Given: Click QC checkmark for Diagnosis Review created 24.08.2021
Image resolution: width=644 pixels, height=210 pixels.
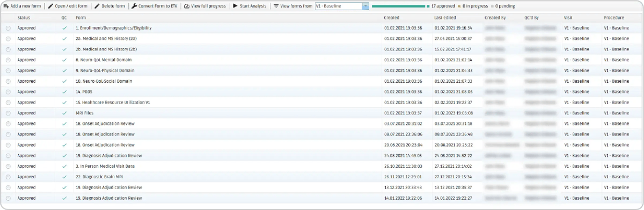Looking at the screenshot, I should coord(64,156).
